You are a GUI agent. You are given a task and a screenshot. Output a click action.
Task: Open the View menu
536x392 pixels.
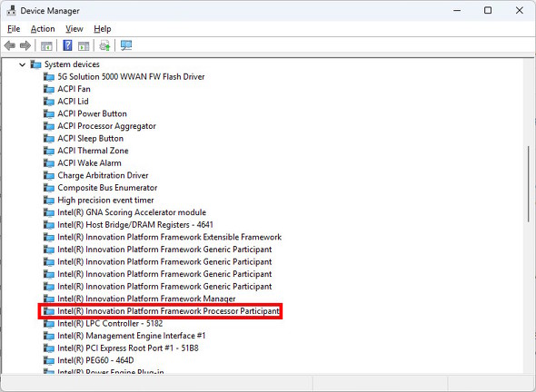74,29
